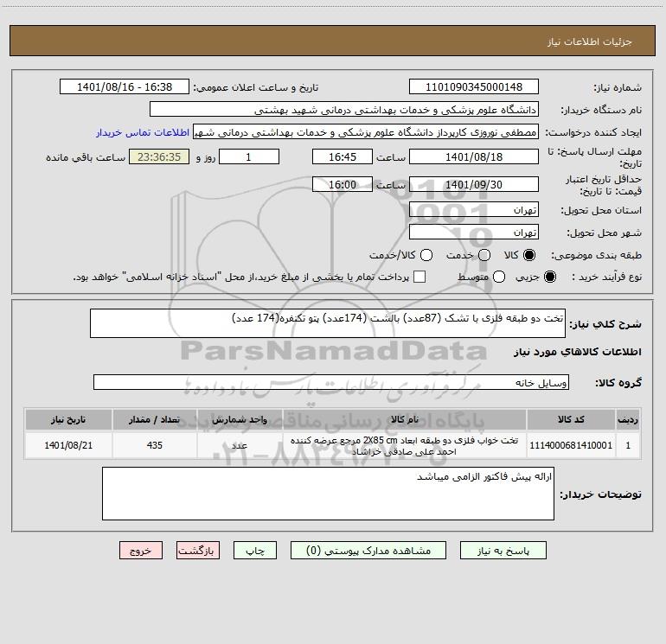This screenshot has height=644, width=666.
Task: Click the نام کالا column header
Action: pyautogui.click(x=405, y=420)
